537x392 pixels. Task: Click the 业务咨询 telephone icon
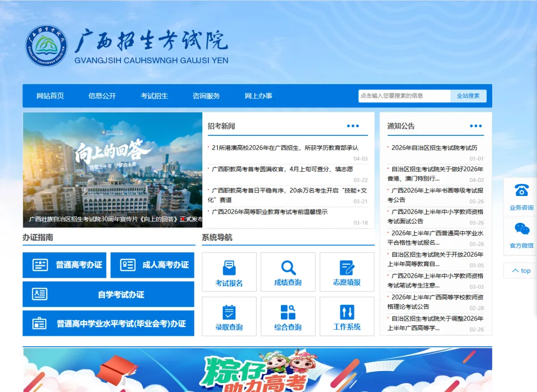(x=521, y=191)
